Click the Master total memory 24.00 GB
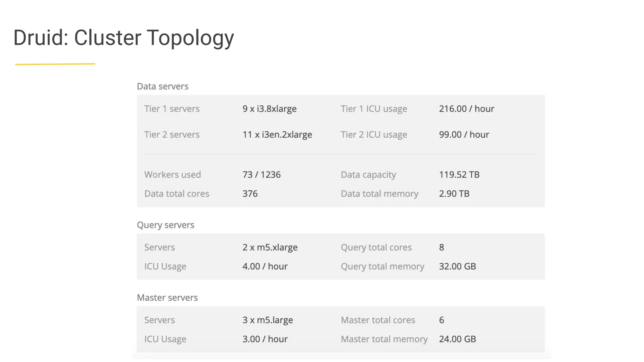 pos(458,339)
